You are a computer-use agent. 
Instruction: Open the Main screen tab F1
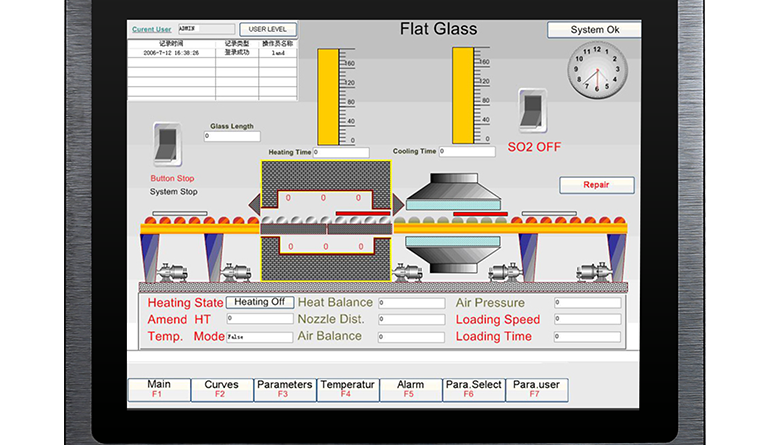(159, 389)
